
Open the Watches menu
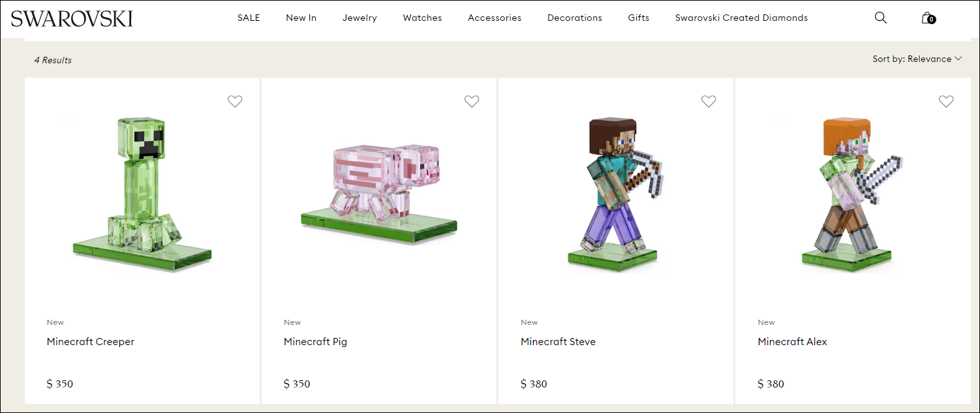click(422, 18)
